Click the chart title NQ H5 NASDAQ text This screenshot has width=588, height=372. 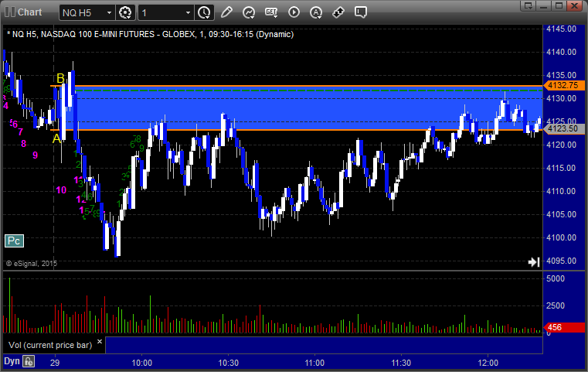150,34
